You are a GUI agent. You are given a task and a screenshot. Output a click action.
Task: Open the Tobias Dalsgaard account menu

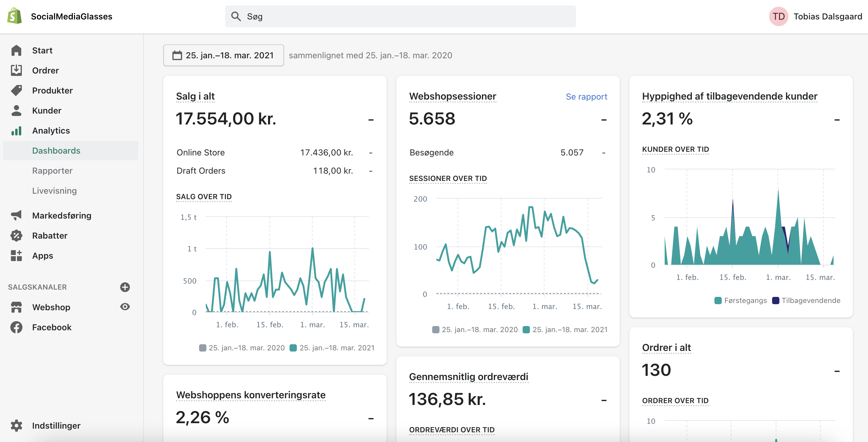click(815, 16)
